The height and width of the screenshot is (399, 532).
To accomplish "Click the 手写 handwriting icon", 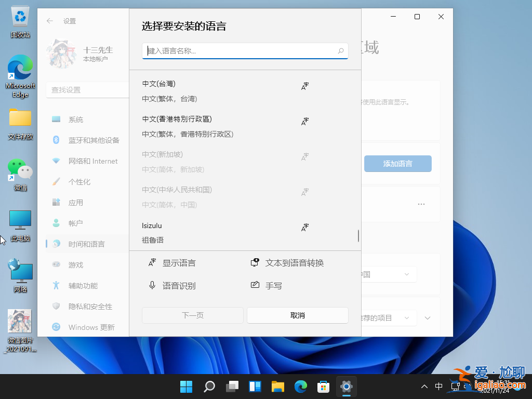I will [x=255, y=285].
